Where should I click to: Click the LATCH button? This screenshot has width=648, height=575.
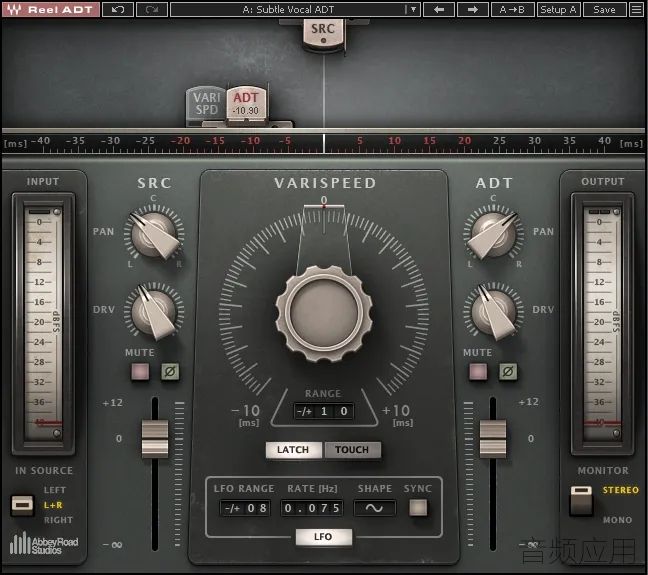[293, 450]
